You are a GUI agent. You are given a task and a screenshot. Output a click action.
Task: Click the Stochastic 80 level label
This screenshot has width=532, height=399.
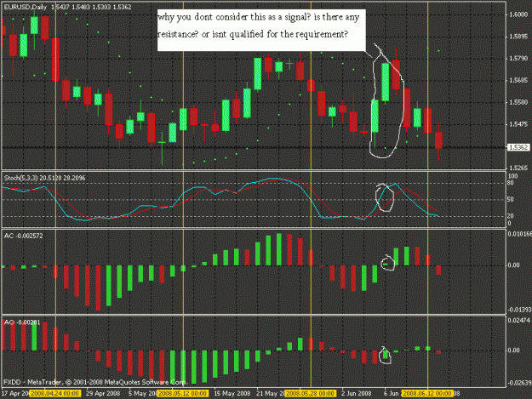(511, 183)
